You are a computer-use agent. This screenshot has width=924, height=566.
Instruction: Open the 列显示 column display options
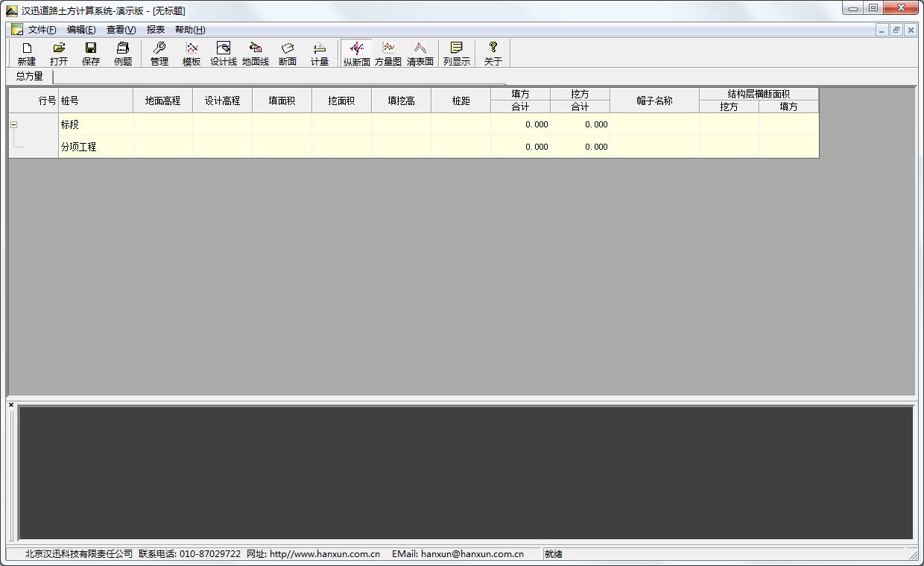click(x=457, y=54)
